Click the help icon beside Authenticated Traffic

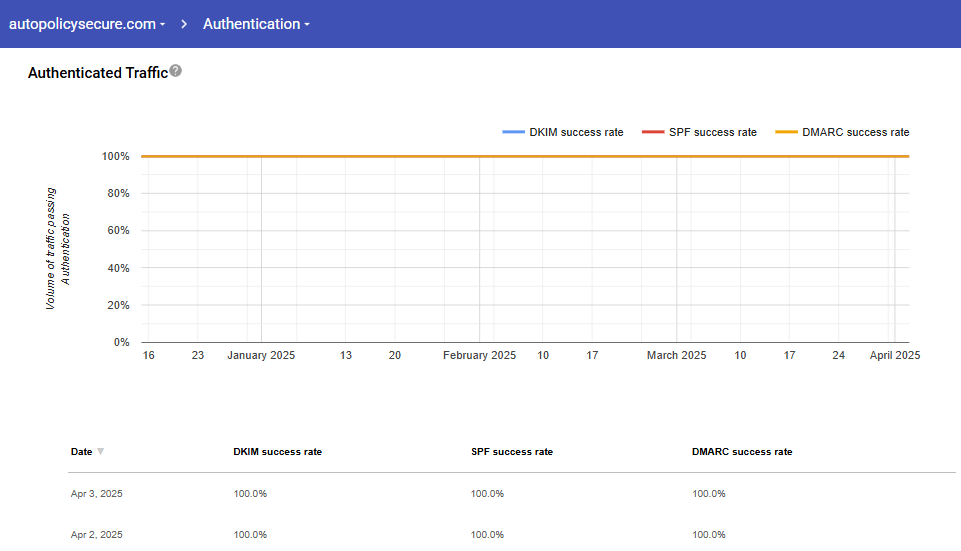pos(176,71)
